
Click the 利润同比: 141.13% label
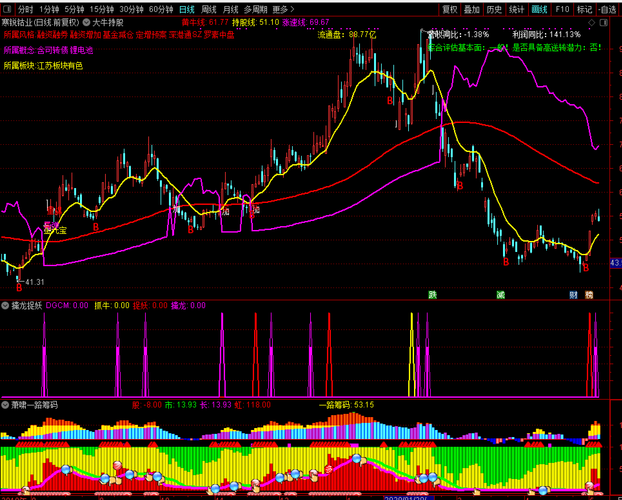[x=546, y=35]
